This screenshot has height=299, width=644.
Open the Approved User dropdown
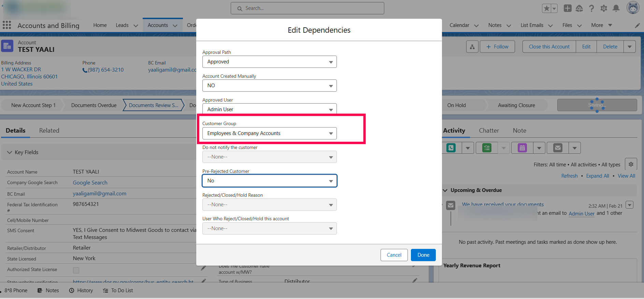pyautogui.click(x=270, y=109)
